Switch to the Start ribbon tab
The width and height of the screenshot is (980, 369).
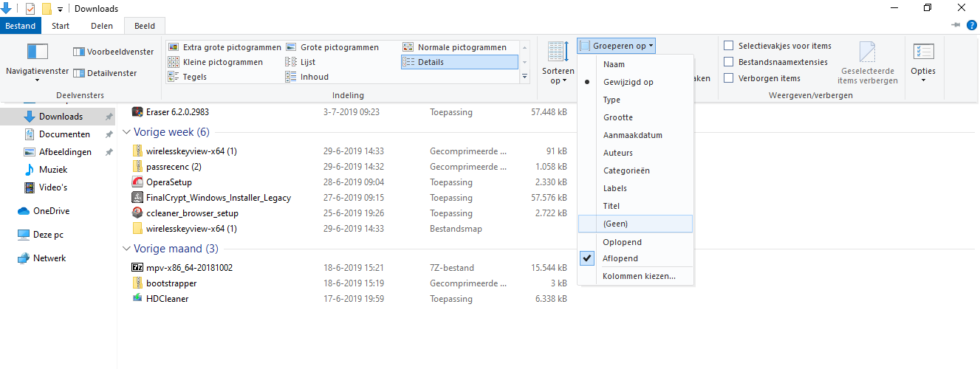[x=61, y=26]
